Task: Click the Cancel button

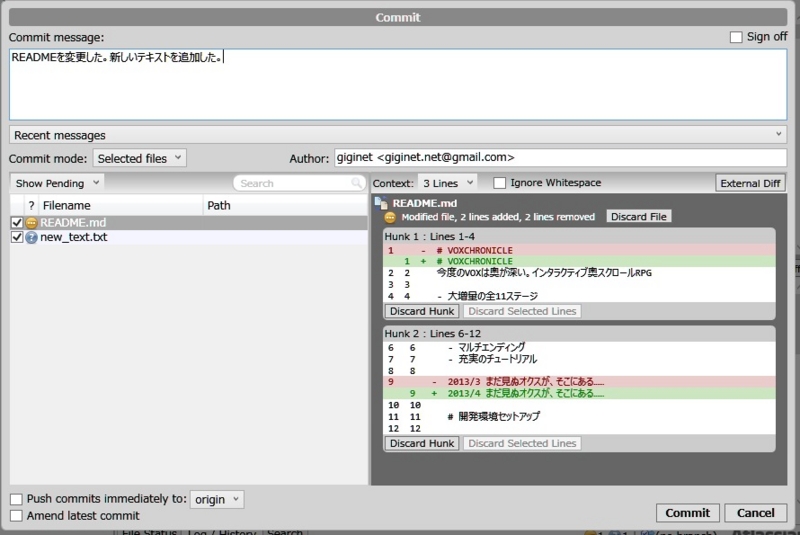Action: (x=756, y=513)
